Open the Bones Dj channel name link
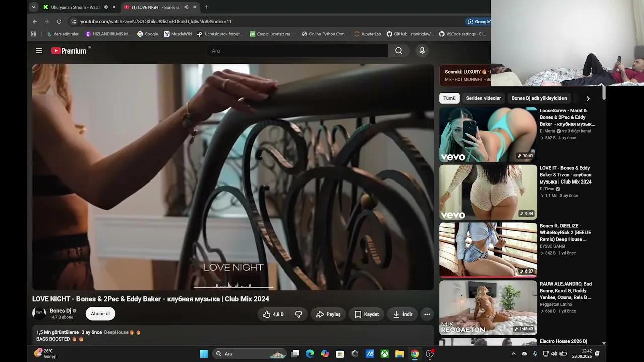 pos(60,311)
